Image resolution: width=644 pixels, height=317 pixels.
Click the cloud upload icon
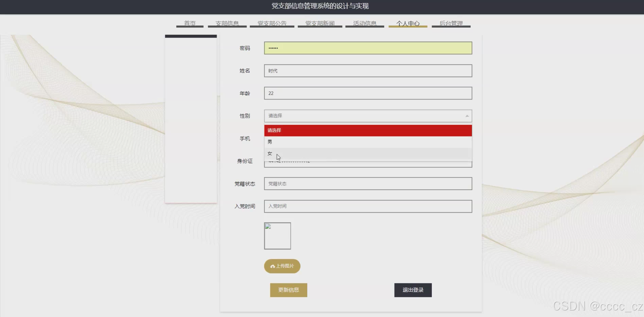pyautogui.click(x=273, y=266)
